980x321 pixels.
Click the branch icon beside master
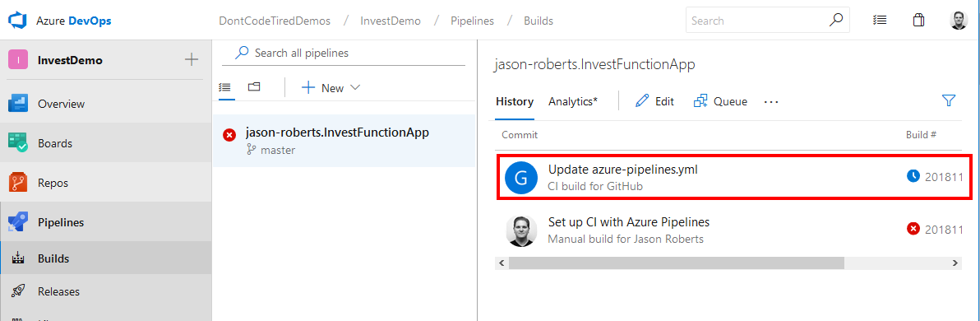click(252, 150)
